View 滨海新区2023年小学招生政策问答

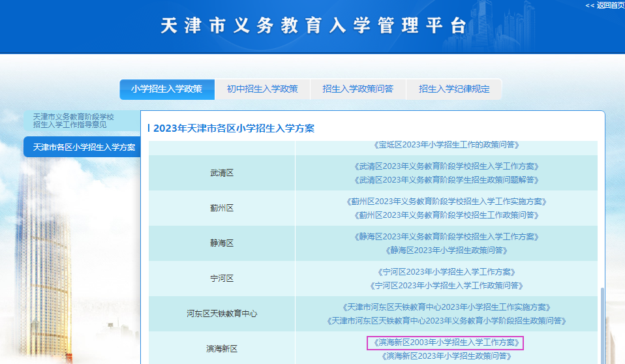coord(446,356)
